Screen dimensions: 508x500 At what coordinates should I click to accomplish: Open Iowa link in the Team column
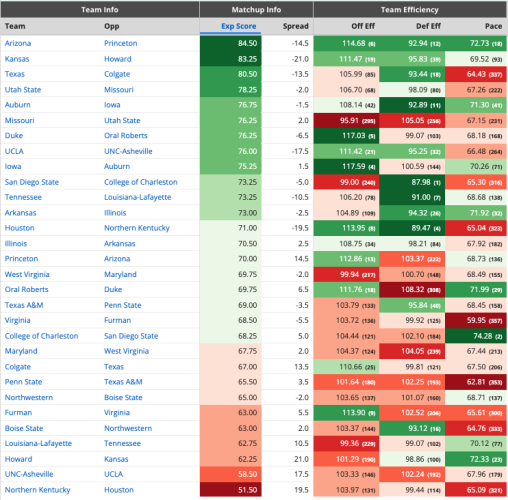click(x=13, y=166)
